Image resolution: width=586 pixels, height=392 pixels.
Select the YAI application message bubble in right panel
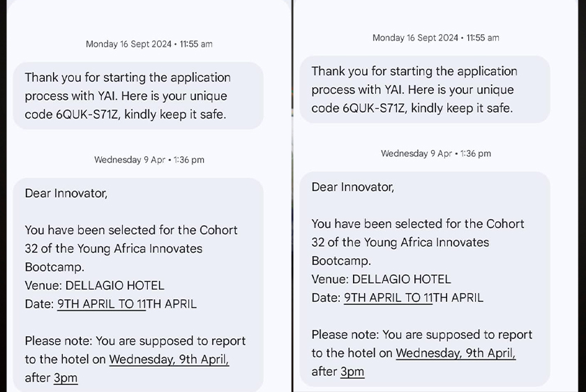(x=425, y=89)
